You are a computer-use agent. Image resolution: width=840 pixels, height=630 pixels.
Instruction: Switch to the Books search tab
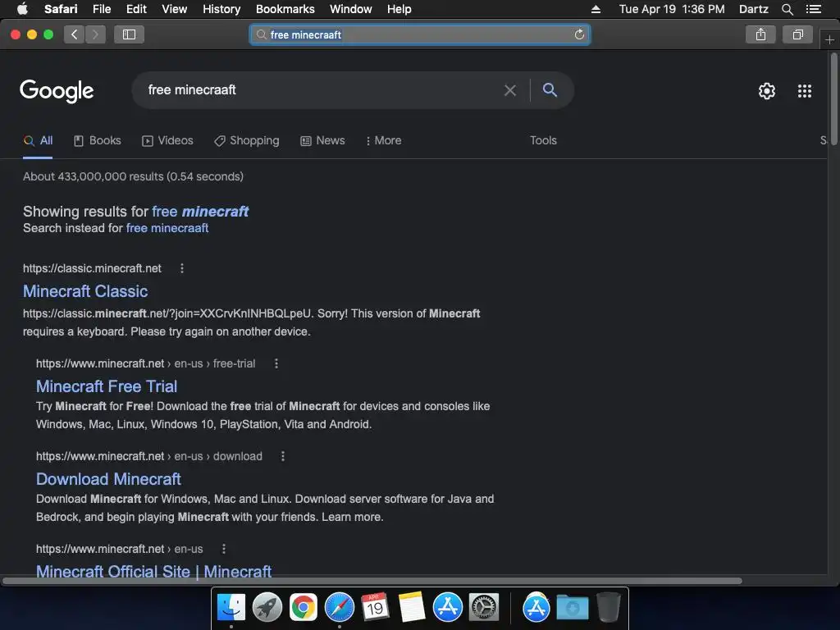pyautogui.click(x=98, y=141)
